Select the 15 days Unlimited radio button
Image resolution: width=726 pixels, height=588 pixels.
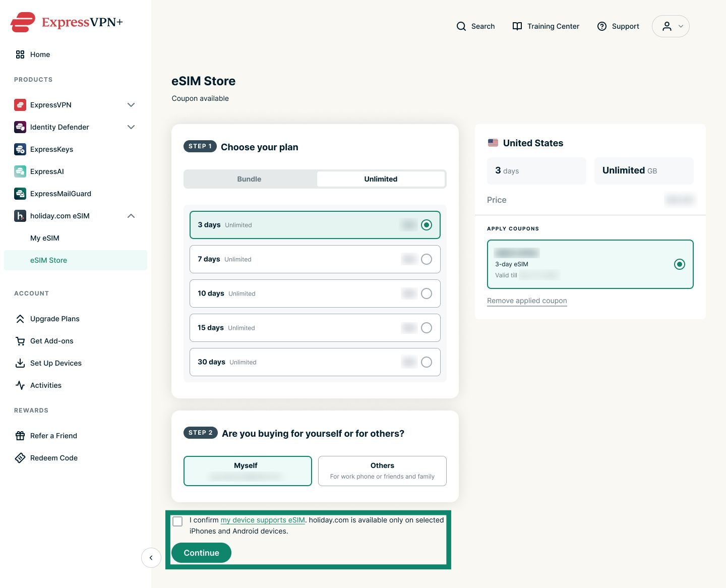click(x=427, y=328)
